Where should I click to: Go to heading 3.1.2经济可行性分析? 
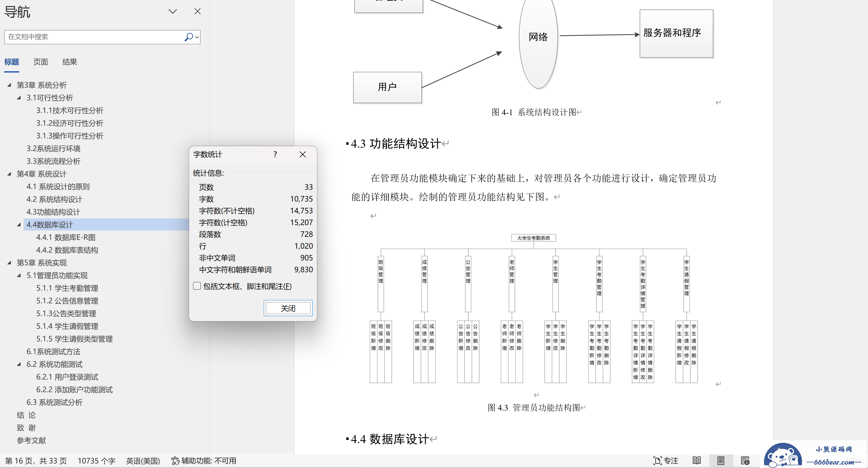tap(70, 123)
